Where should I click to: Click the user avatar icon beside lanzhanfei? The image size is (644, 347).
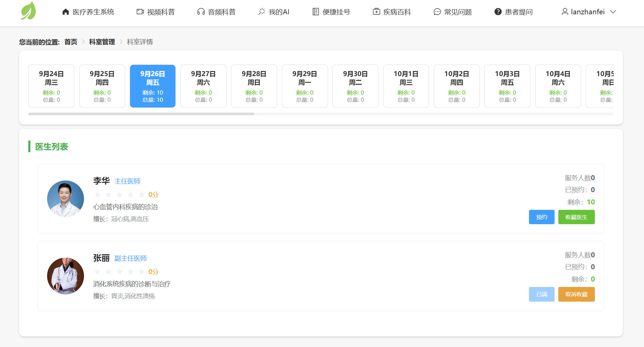point(565,12)
